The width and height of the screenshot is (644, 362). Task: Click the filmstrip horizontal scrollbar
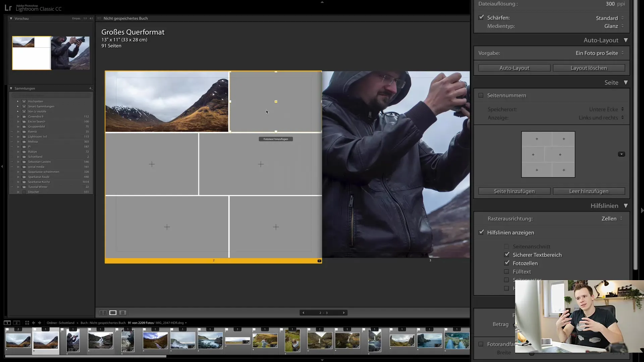coord(86,356)
